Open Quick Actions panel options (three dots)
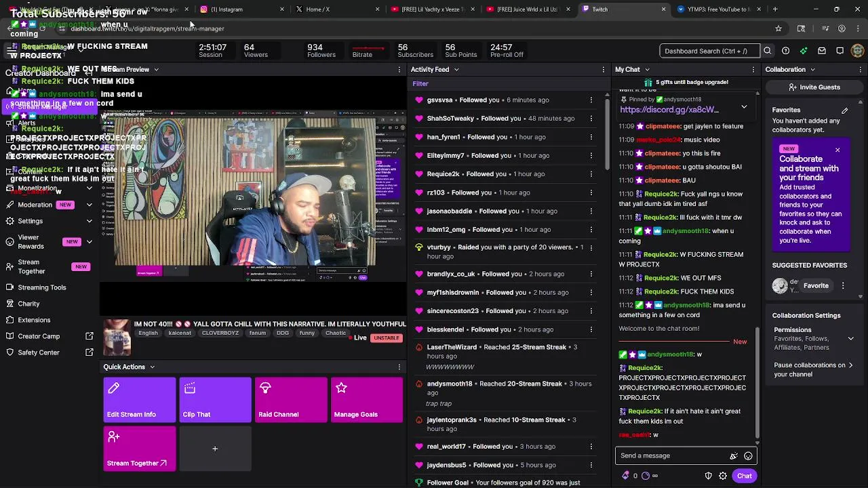The width and height of the screenshot is (868, 488). coord(399,367)
